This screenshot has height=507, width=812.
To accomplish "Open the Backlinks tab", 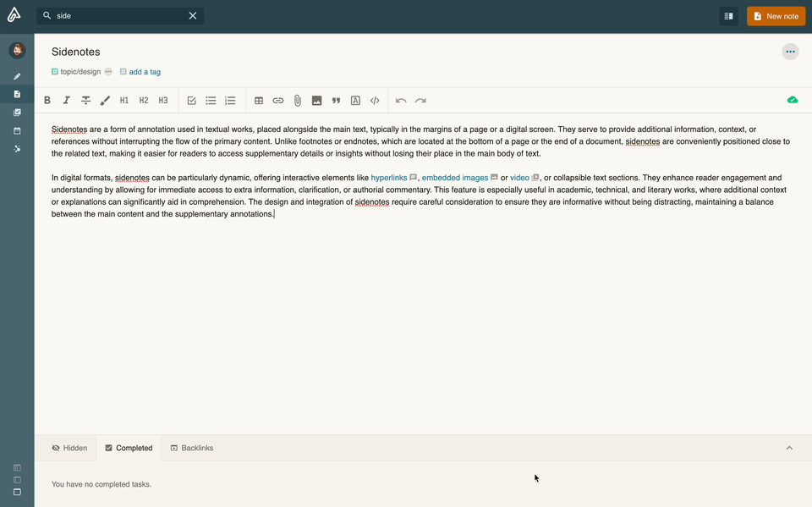I will pyautogui.click(x=192, y=448).
